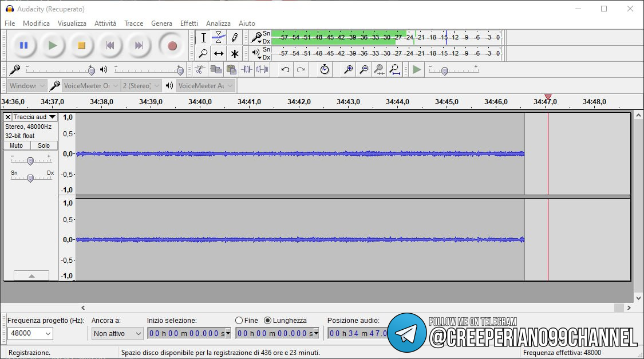This screenshot has height=359, width=644.
Task: Open the Ancora a Non attivo dropdown
Action: click(x=117, y=333)
